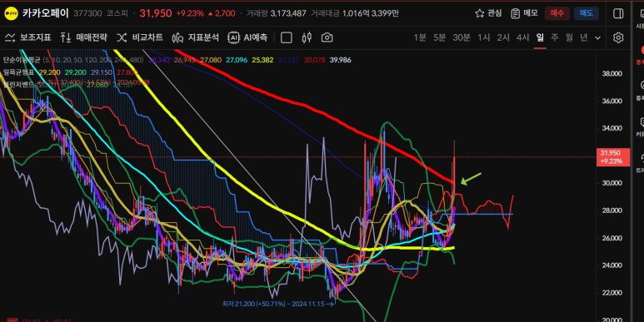Image resolution: width=644 pixels, height=322 pixels.
Task: Open 비교차트 comparison chart
Action: tap(140, 37)
